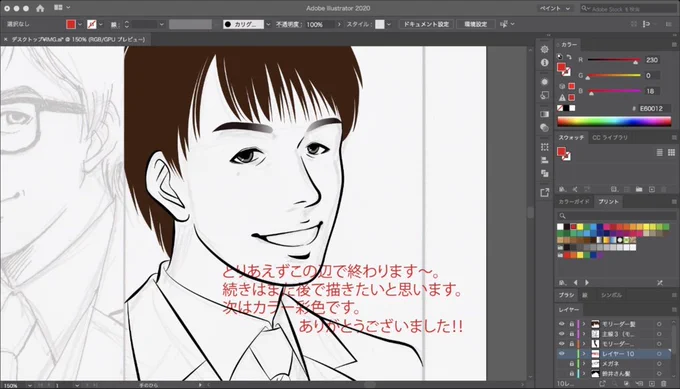This screenshot has width=680, height=389.
Task: Create new color group folder icon
Action: click(639, 189)
